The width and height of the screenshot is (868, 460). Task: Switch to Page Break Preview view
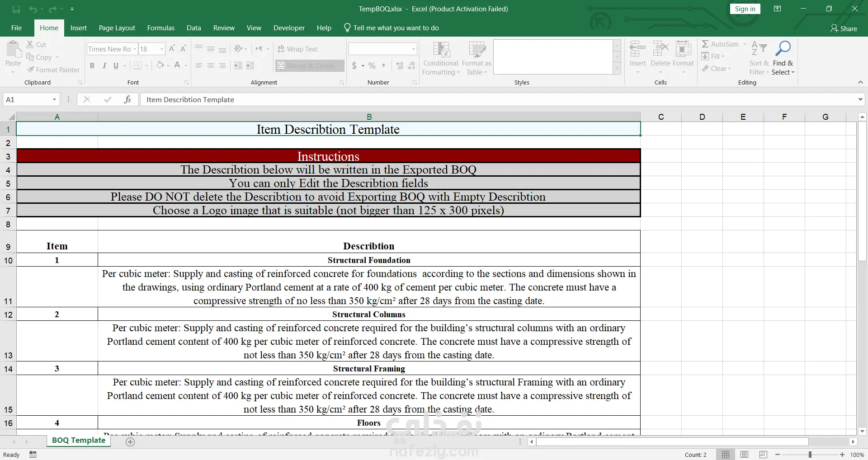763,455
